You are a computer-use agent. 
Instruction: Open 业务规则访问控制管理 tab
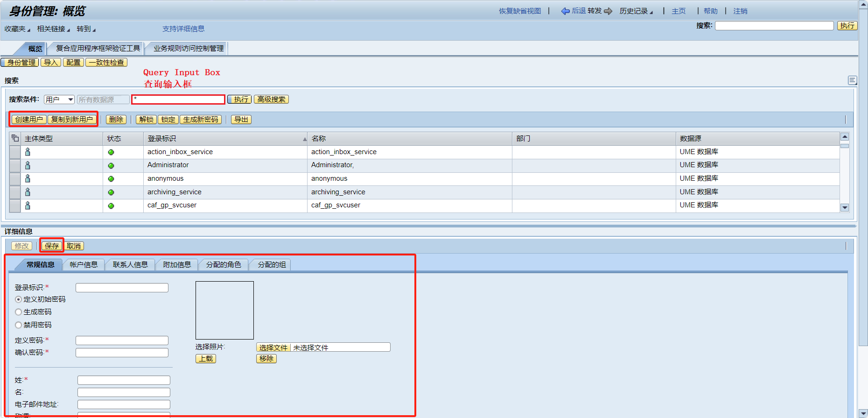click(189, 49)
